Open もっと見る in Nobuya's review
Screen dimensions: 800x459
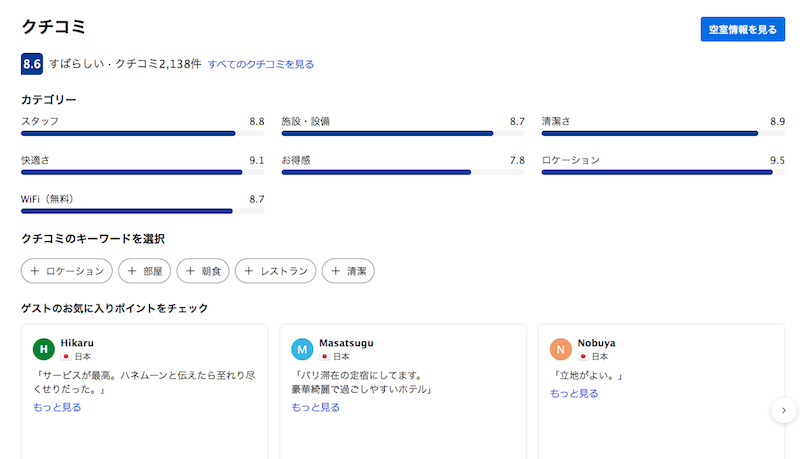click(574, 393)
